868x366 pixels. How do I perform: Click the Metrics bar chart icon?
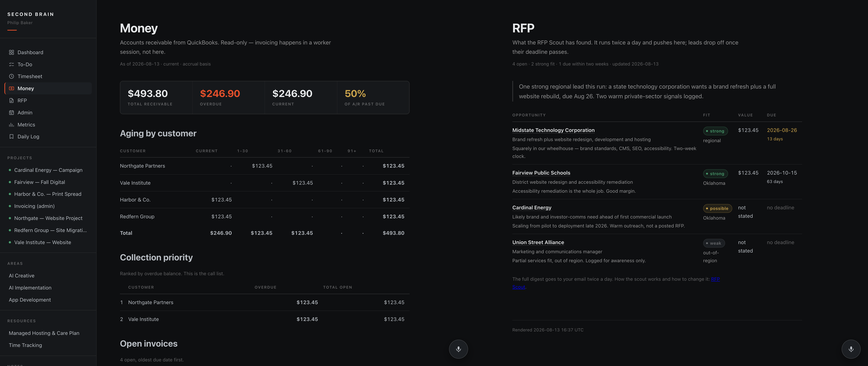pyautogui.click(x=12, y=124)
